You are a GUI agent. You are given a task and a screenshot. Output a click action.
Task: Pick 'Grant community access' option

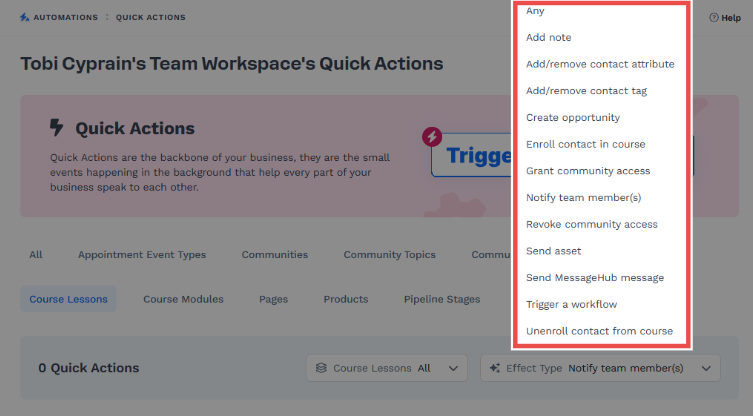coord(588,171)
